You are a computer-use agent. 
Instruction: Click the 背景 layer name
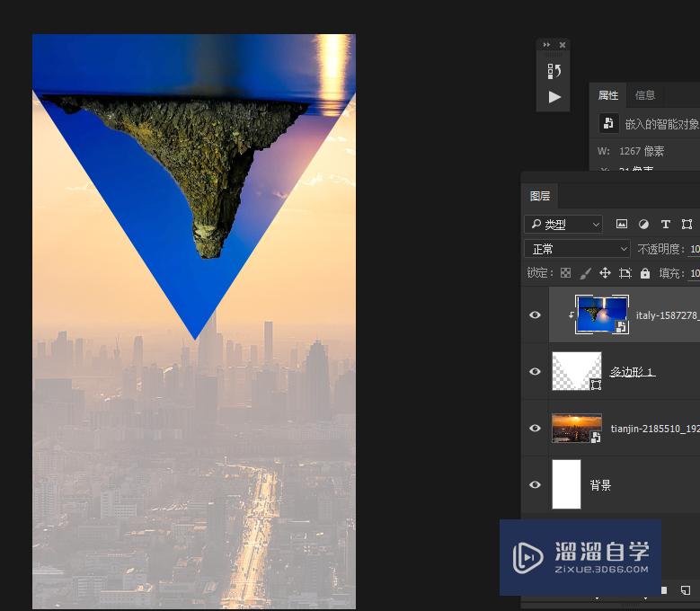[x=600, y=485]
